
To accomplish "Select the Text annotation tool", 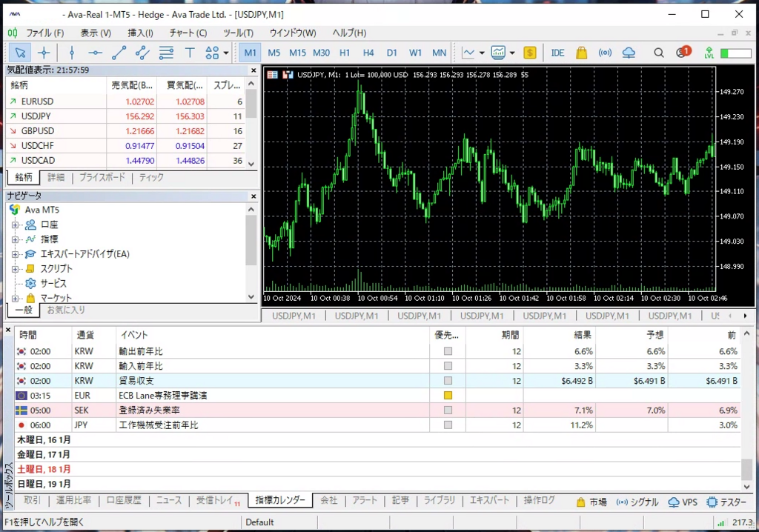I will coord(189,53).
